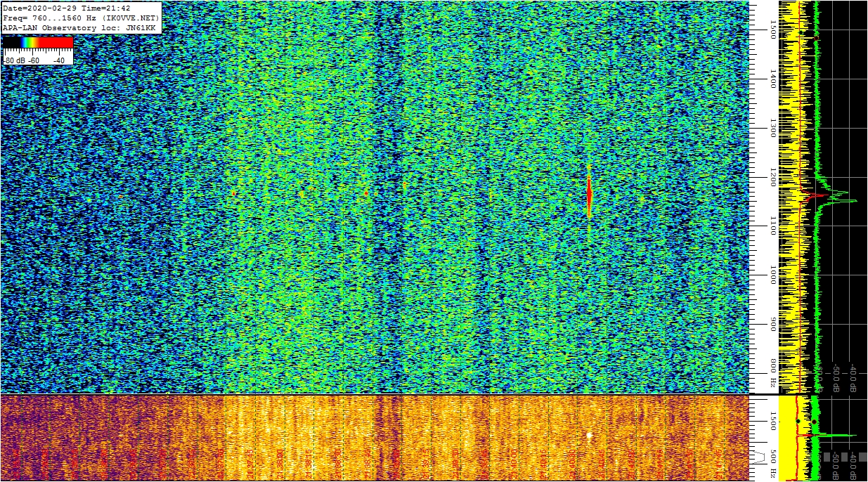Click the -40.0 dB label of the upper spectrum graph
This screenshot has height=482, width=868.
coord(853,378)
